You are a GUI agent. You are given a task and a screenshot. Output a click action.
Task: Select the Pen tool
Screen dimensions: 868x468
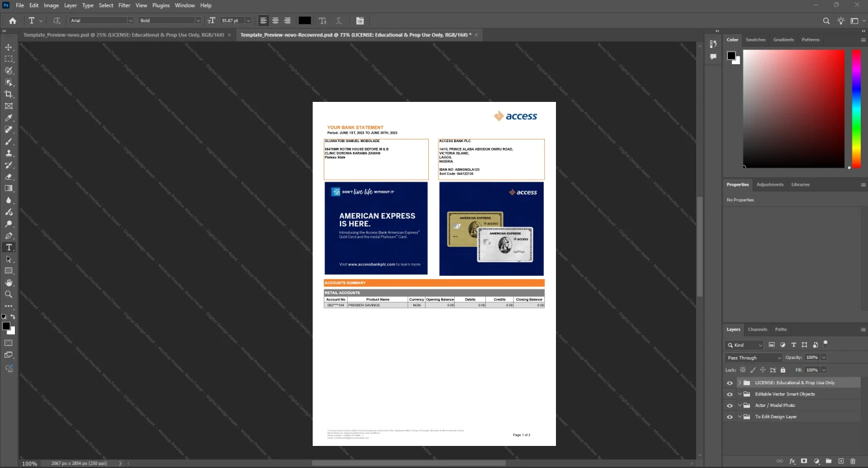click(8, 236)
